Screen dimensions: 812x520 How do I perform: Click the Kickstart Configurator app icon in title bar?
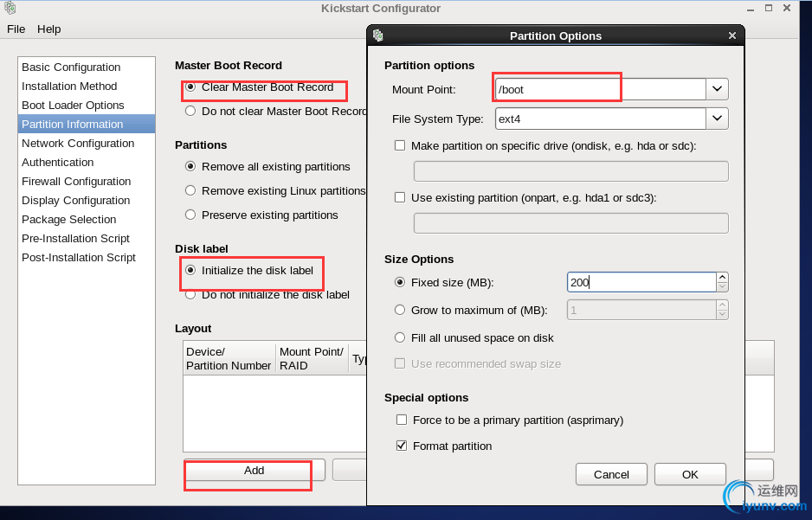click(x=10, y=8)
